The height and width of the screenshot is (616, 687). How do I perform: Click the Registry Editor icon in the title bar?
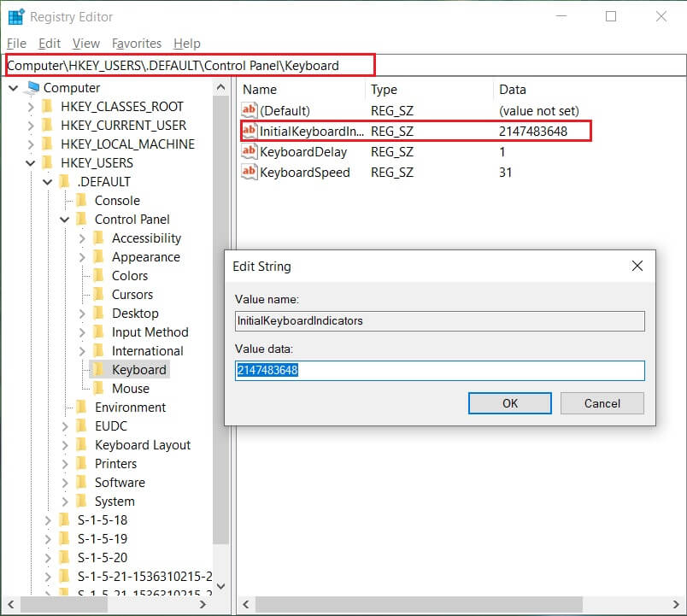point(15,16)
